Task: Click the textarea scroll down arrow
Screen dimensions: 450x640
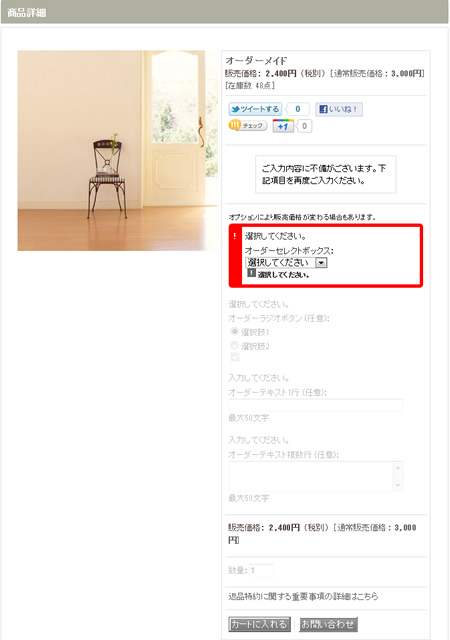Action: pos(398,485)
